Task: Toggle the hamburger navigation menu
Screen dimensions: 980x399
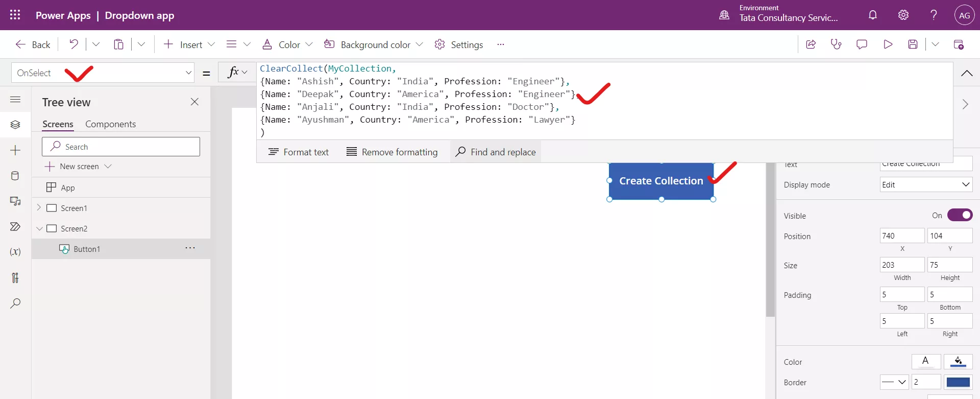Action: click(15, 100)
